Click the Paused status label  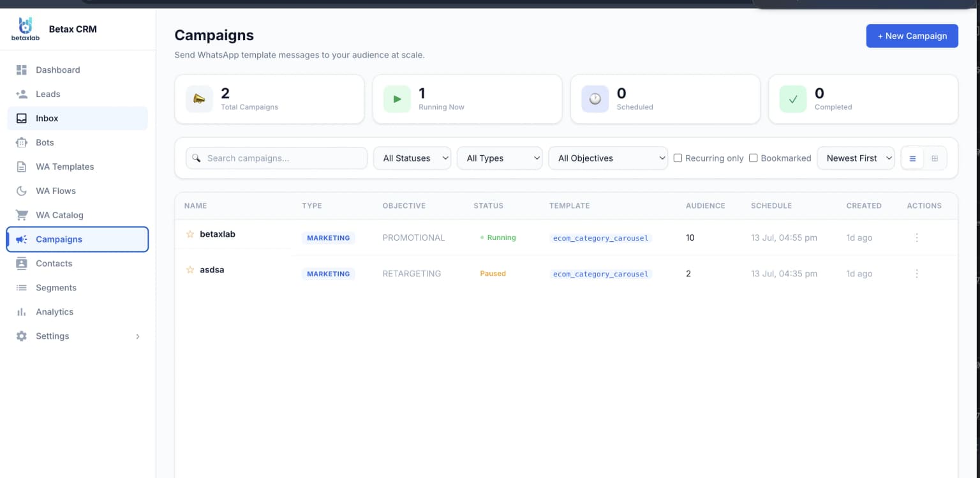pos(493,273)
